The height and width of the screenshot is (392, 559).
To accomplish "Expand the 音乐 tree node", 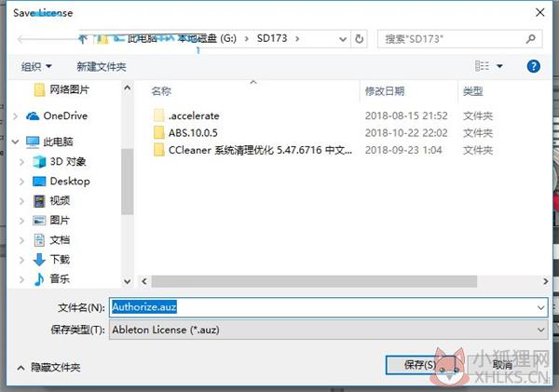I will (21, 279).
